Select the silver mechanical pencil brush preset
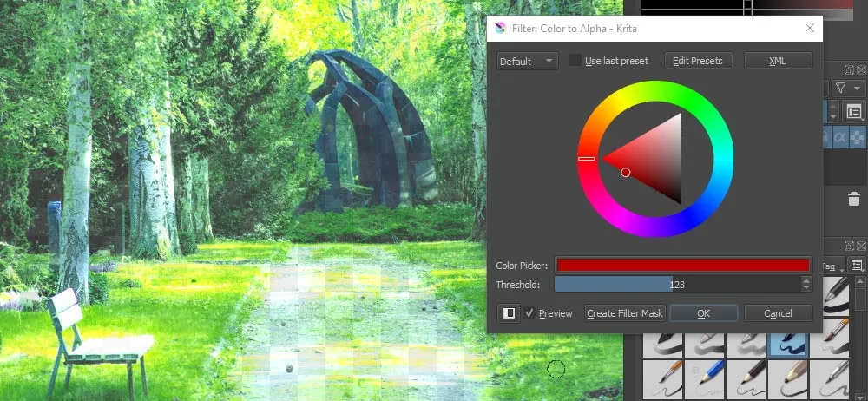868x401 pixels. [x=829, y=378]
